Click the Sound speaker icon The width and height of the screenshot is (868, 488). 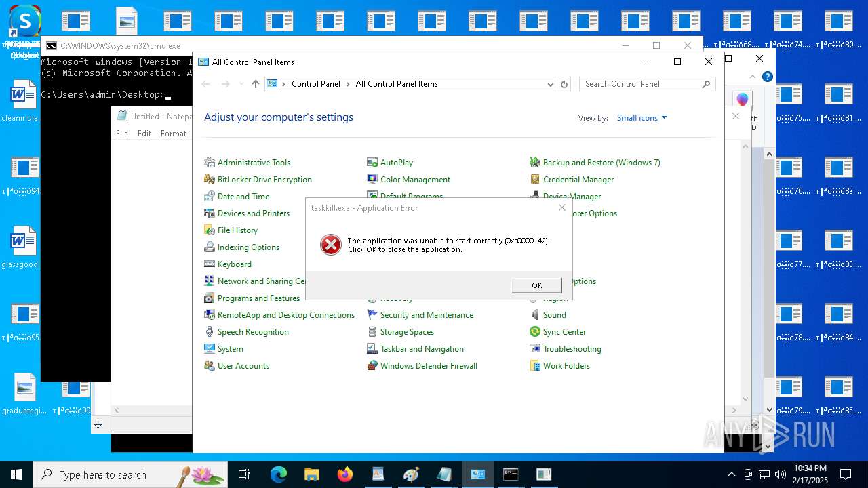tap(535, 315)
